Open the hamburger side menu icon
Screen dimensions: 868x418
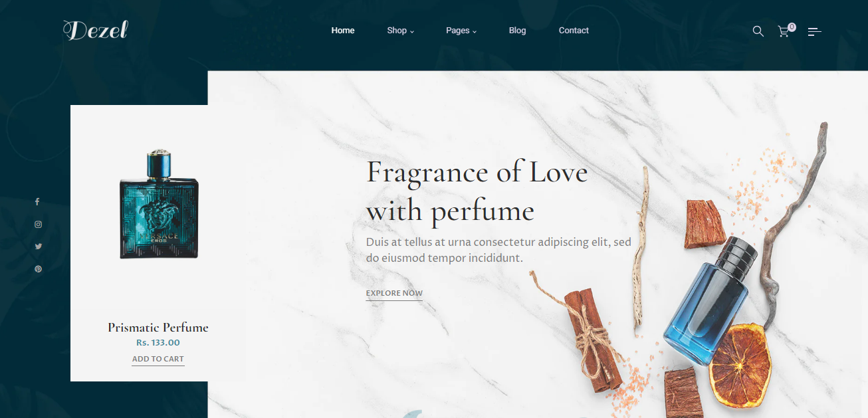pos(815,31)
